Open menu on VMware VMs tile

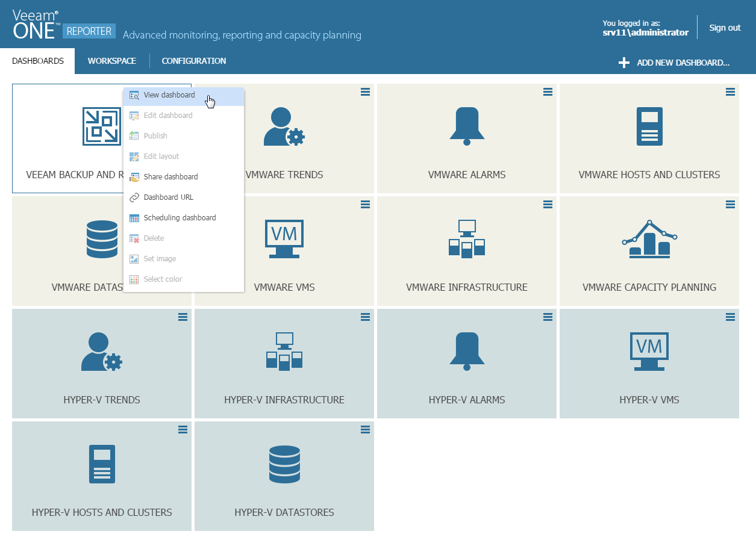coord(365,204)
